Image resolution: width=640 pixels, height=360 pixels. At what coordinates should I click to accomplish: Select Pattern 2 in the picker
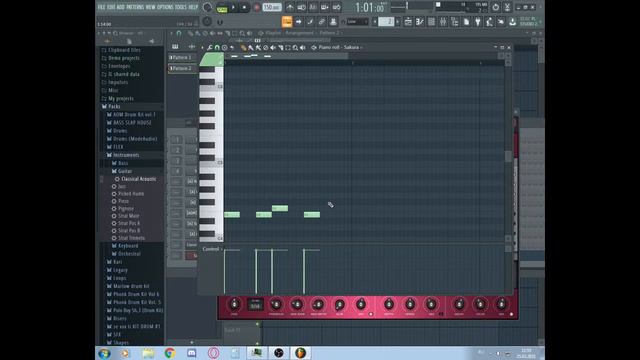(x=182, y=68)
